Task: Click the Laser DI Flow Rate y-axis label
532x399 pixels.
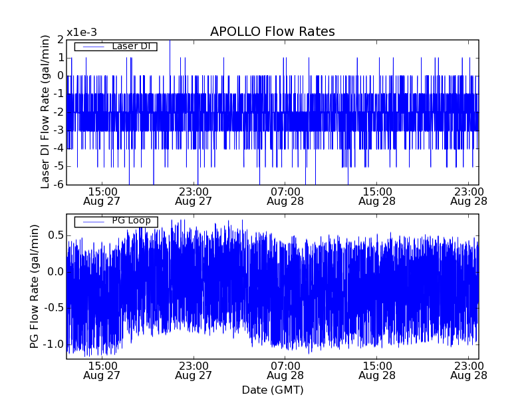Action: click(45, 112)
